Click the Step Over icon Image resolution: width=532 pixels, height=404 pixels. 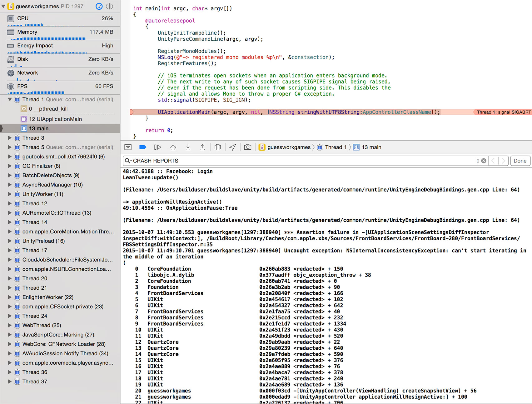click(x=173, y=147)
